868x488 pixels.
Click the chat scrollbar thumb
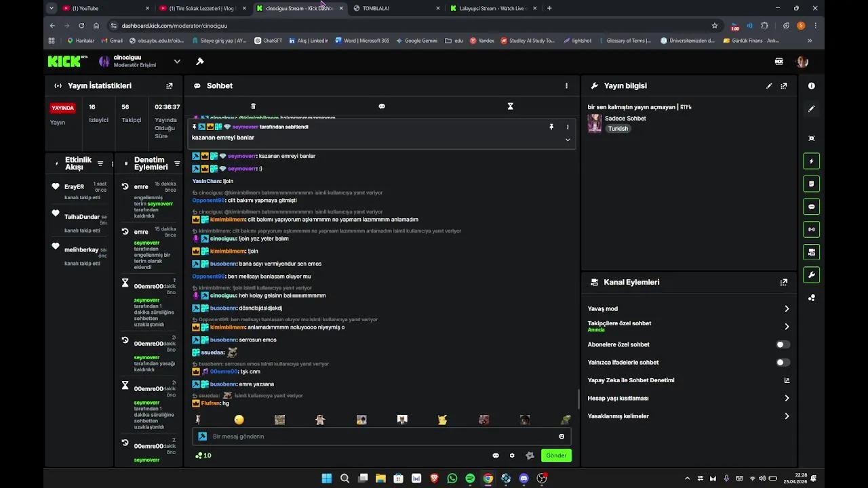578,399
